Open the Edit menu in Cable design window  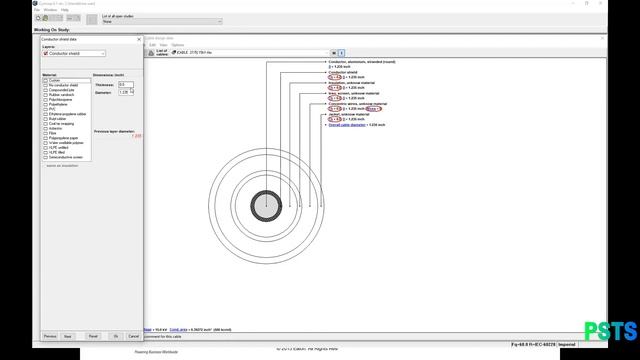pyautogui.click(x=152, y=45)
